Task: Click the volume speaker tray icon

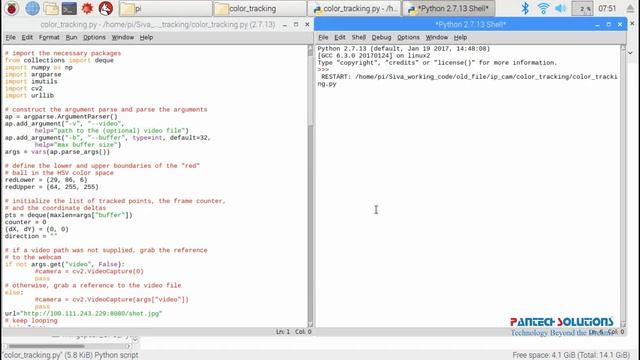Action: pyautogui.click(x=561, y=8)
